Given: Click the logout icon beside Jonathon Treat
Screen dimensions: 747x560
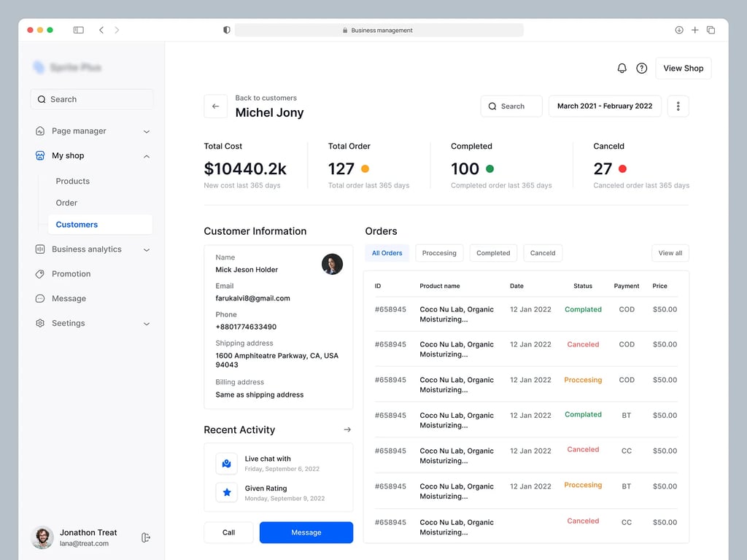Looking at the screenshot, I should pos(145,537).
